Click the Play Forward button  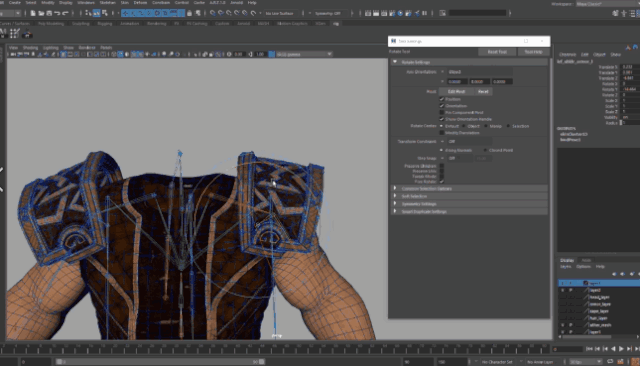[621, 349]
